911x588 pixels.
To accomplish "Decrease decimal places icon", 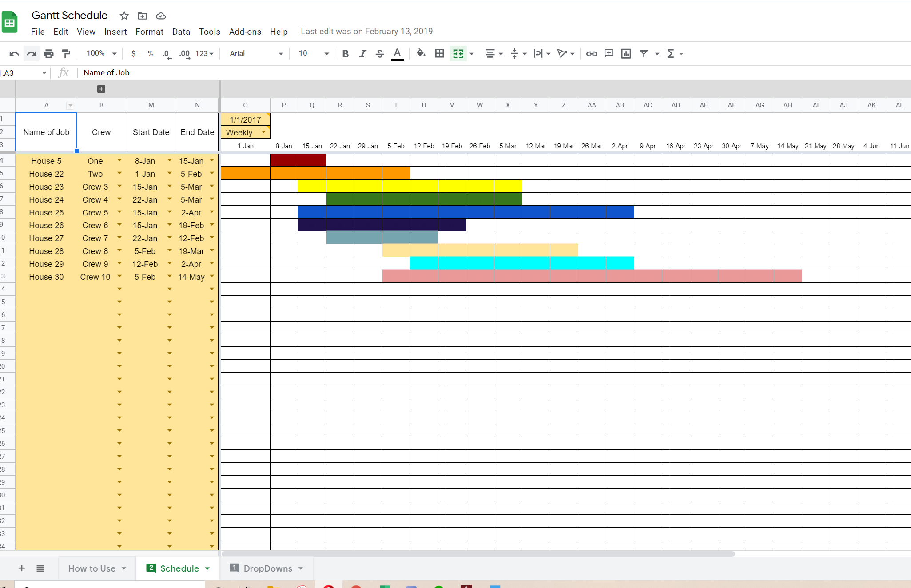I will coord(167,54).
